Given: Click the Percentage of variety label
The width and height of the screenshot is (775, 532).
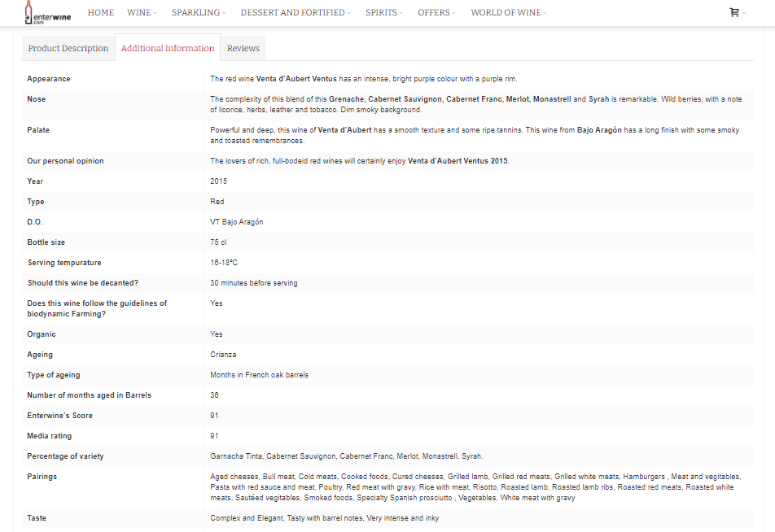Looking at the screenshot, I should point(65,456).
